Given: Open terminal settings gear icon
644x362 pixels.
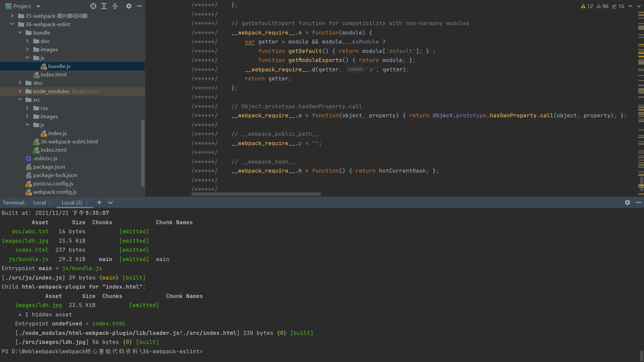Looking at the screenshot, I should point(628,202).
